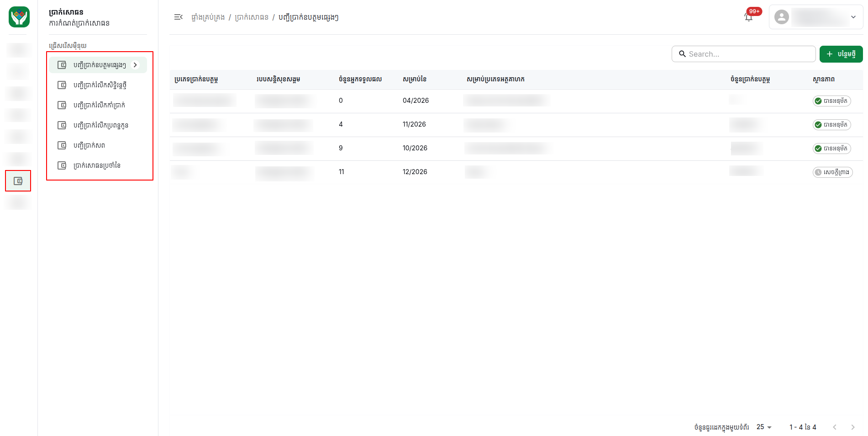
Task: Open បញ្ជីប្រាក់លើកកាំប្រាក់ menu item
Action: click(98, 105)
